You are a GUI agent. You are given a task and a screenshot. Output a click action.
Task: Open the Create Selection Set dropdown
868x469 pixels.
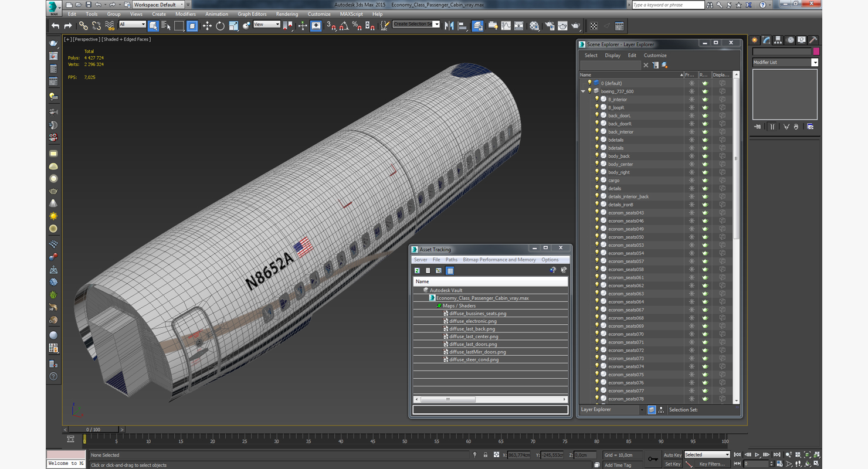(x=416, y=24)
